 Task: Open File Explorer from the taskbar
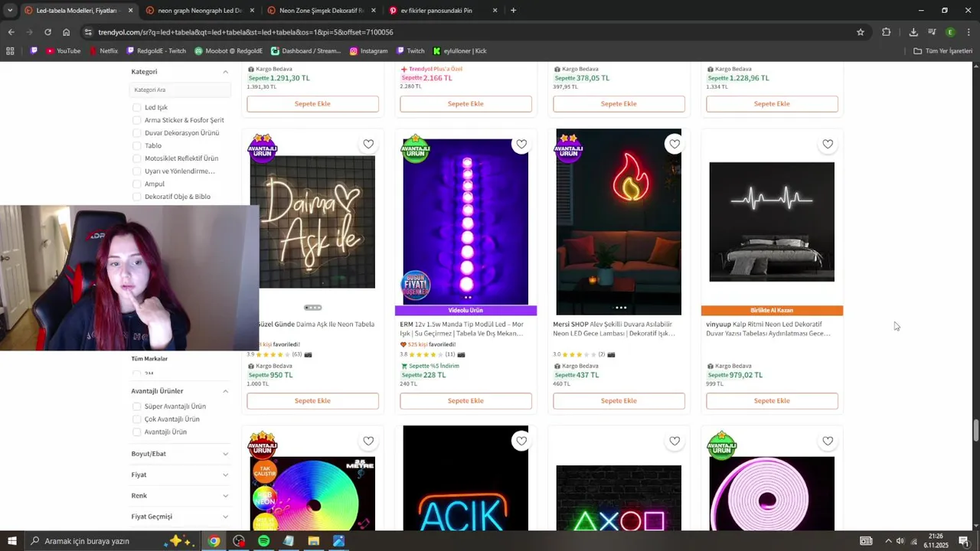[313, 541]
